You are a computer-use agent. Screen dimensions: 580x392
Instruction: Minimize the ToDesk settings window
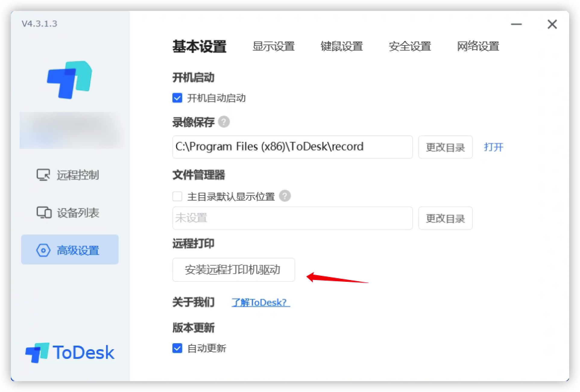[516, 24]
